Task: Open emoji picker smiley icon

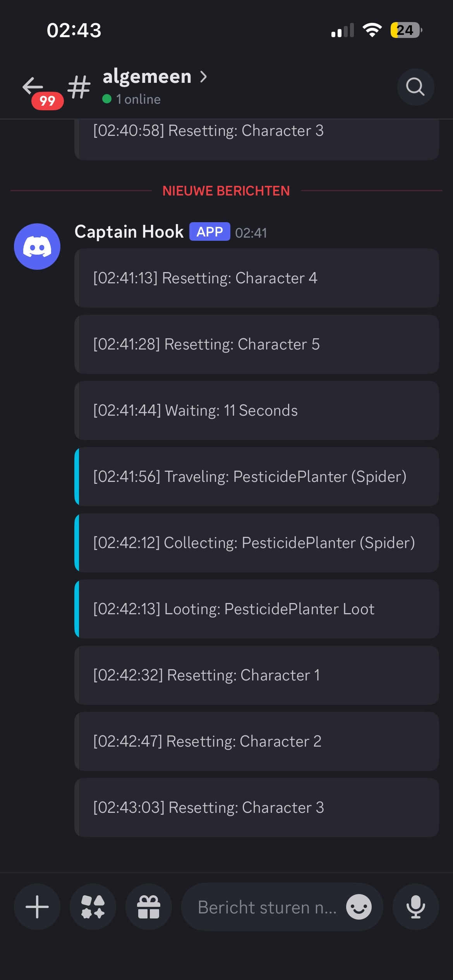Action: [359, 907]
